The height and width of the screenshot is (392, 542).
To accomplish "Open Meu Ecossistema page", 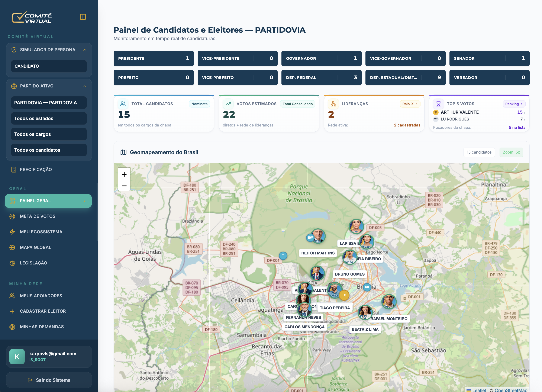I will (48, 232).
